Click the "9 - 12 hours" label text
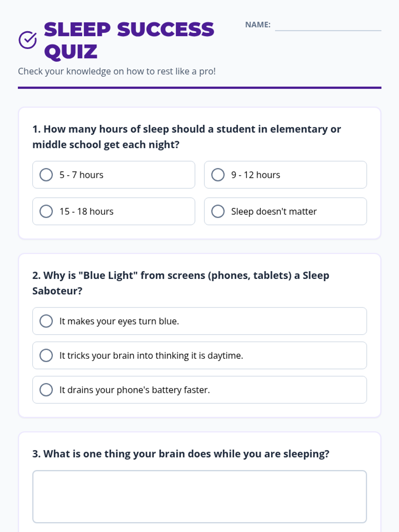This screenshot has width=399, height=532. pyautogui.click(x=256, y=175)
